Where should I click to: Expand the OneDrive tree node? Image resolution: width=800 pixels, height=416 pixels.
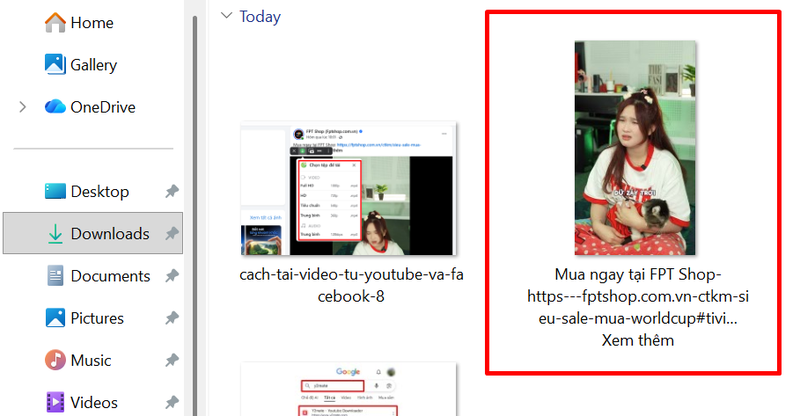click(22, 107)
